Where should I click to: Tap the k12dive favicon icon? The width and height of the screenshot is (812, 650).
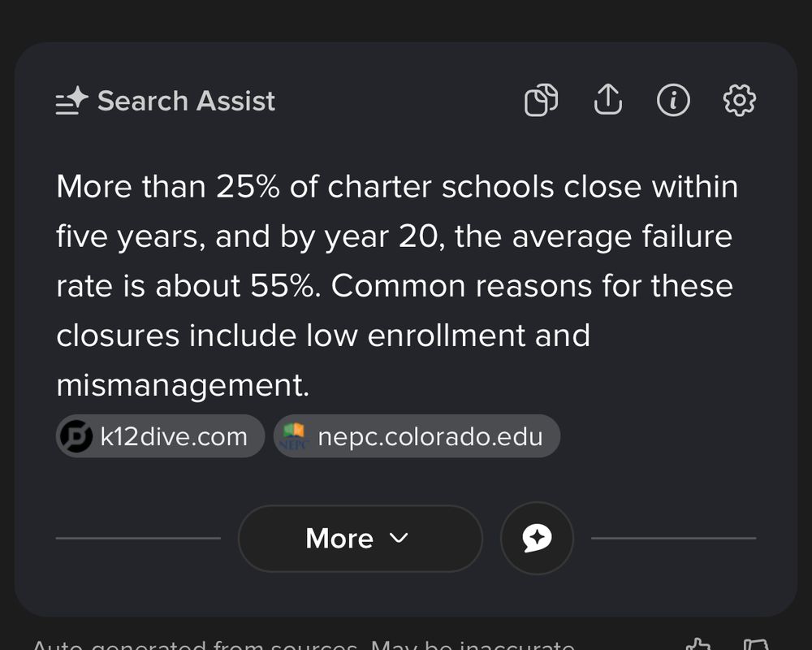[x=76, y=436]
